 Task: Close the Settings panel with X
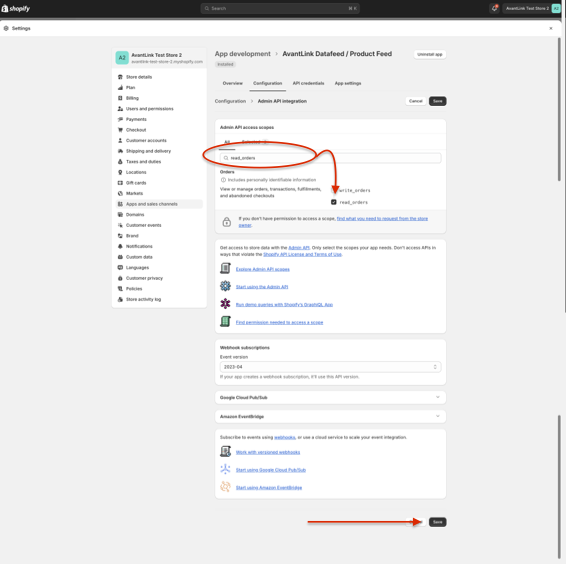click(x=551, y=28)
